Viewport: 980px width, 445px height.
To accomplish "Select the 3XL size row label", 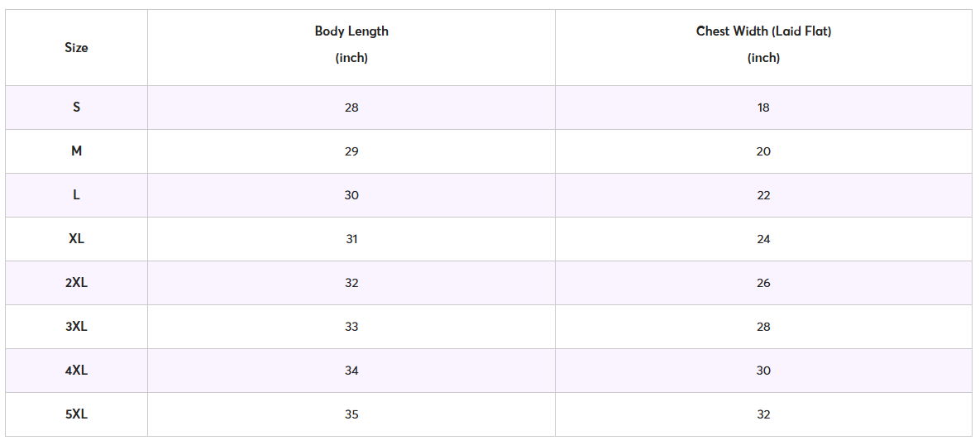I will tap(76, 327).
